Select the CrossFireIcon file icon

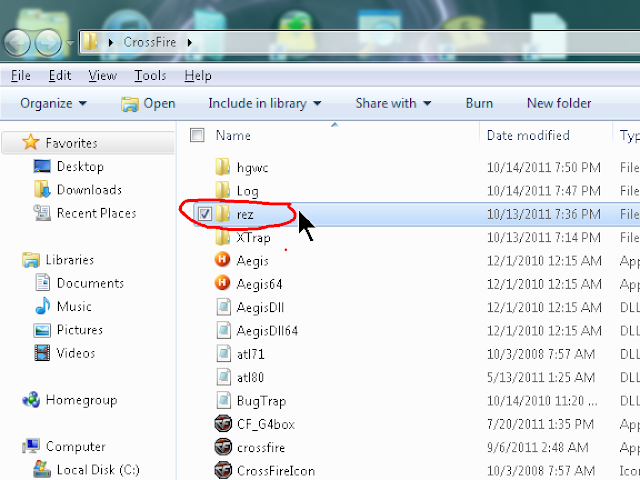tap(223, 470)
